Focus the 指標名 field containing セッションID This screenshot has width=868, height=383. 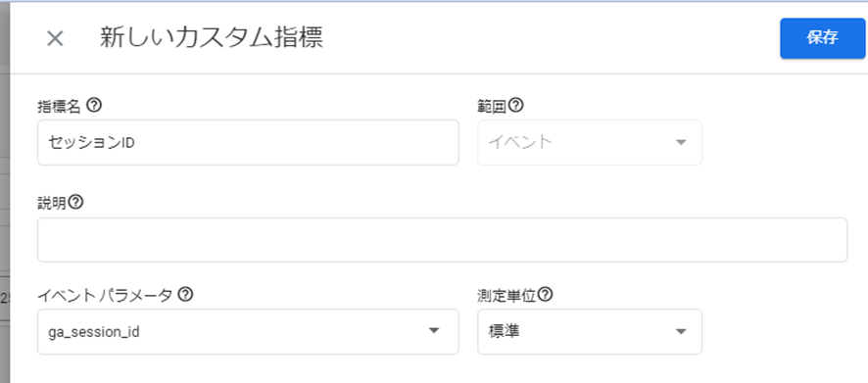pos(248,142)
